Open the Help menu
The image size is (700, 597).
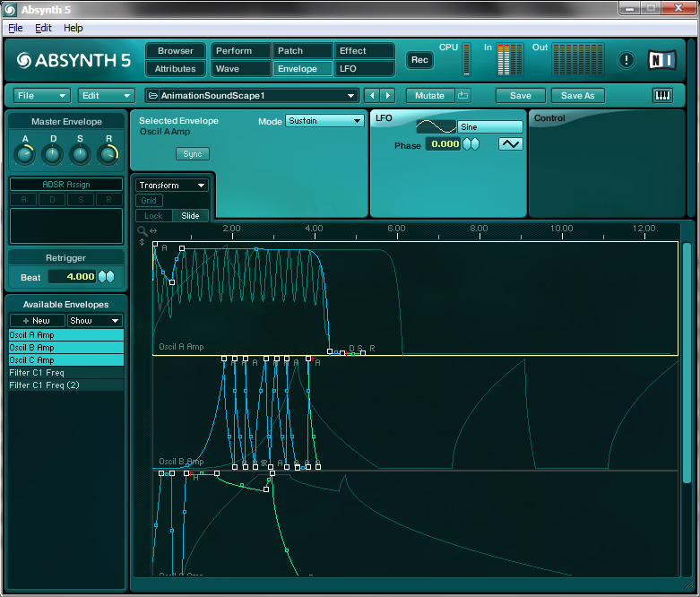point(73,28)
